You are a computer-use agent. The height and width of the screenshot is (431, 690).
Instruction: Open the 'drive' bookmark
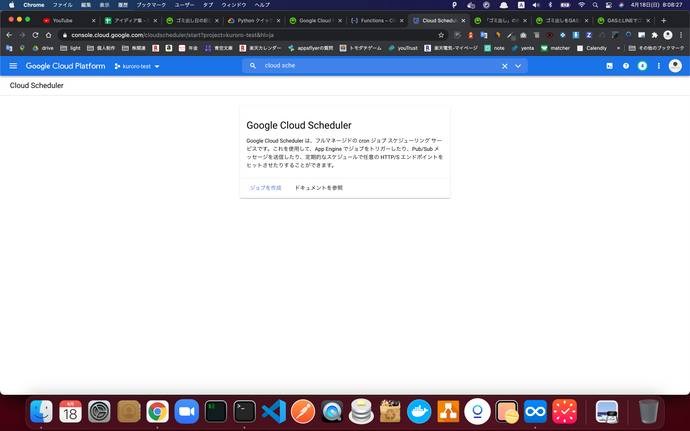coord(43,48)
